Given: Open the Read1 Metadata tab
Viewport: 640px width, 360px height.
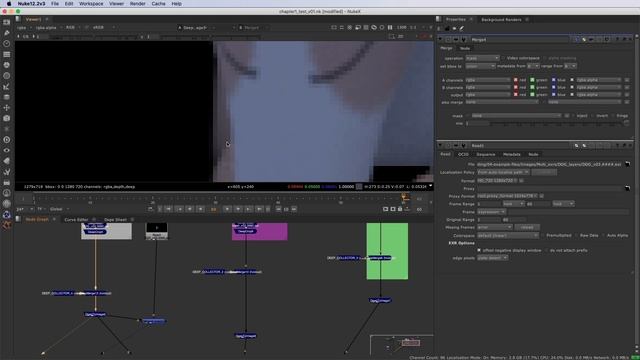Looking at the screenshot, I should [511, 154].
